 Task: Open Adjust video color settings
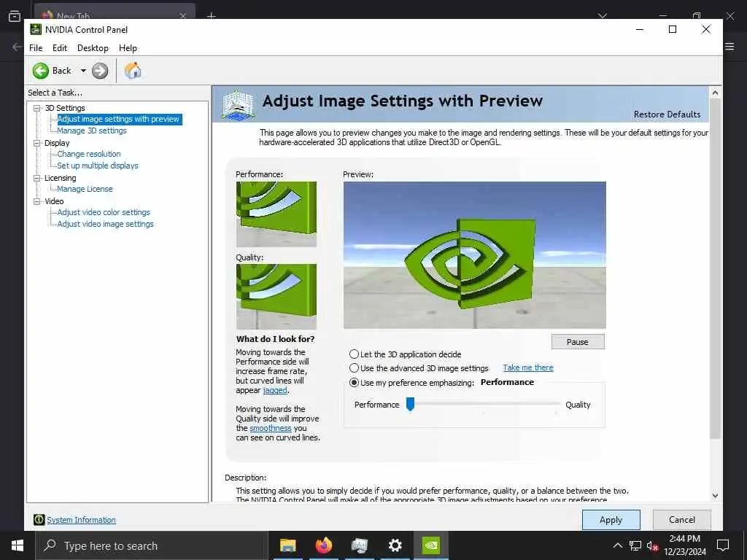[104, 212]
